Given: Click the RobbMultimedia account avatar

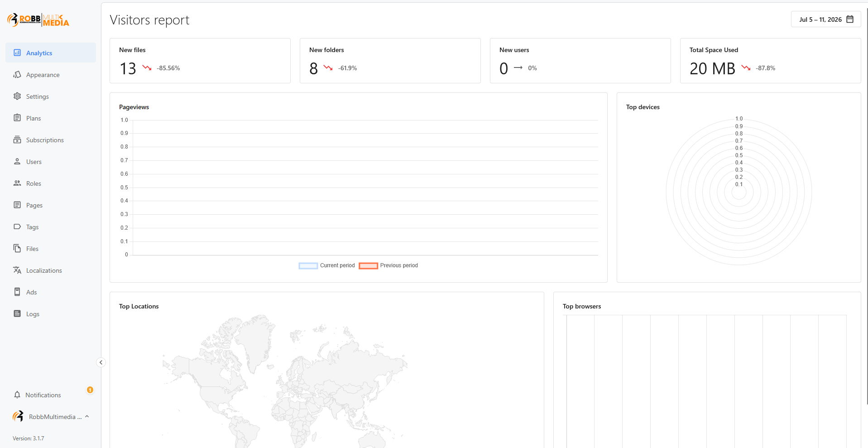Looking at the screenshot, I should pyautogui.click(x=18, y=416).
